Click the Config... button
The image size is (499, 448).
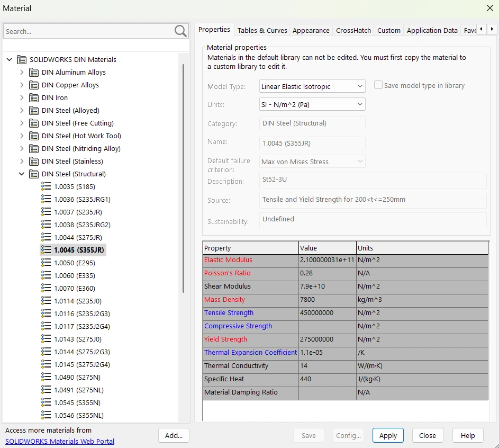pyautogui.click(x=349, y=435)
